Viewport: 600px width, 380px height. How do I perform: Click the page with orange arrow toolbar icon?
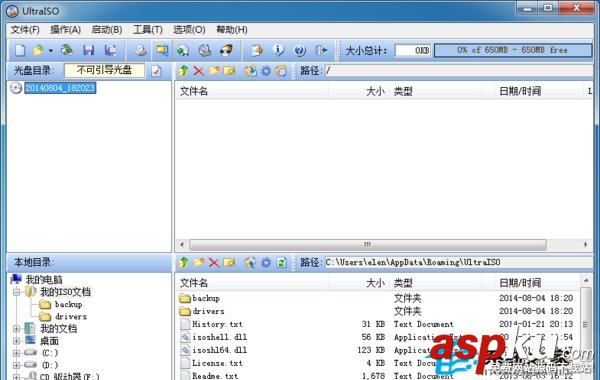pos(257,50)
